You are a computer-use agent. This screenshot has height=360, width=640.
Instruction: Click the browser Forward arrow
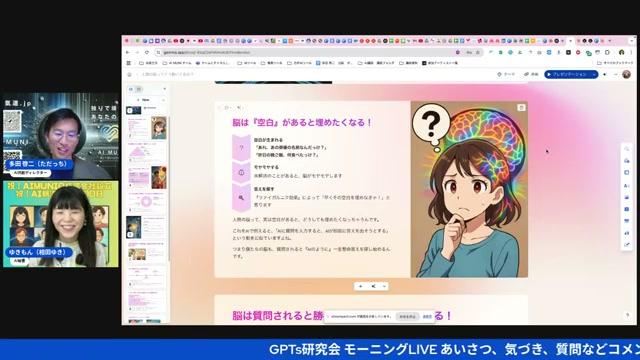point(137,53)
